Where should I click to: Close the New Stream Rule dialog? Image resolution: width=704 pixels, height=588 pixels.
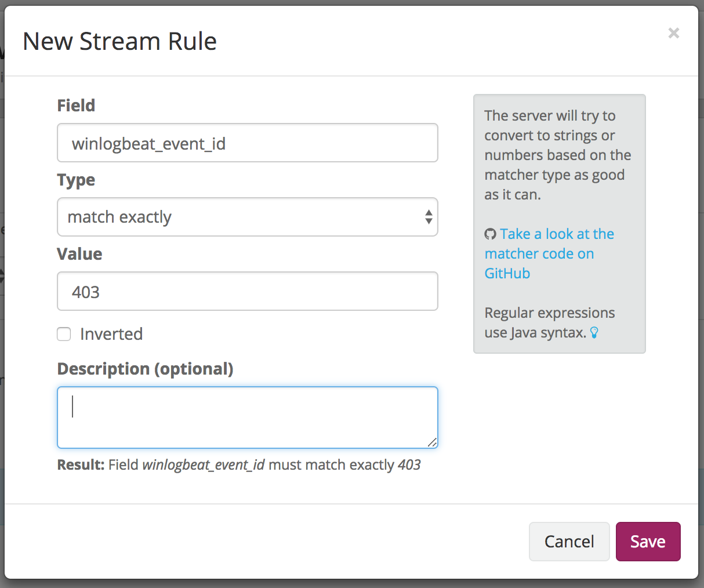pos(673,33)
